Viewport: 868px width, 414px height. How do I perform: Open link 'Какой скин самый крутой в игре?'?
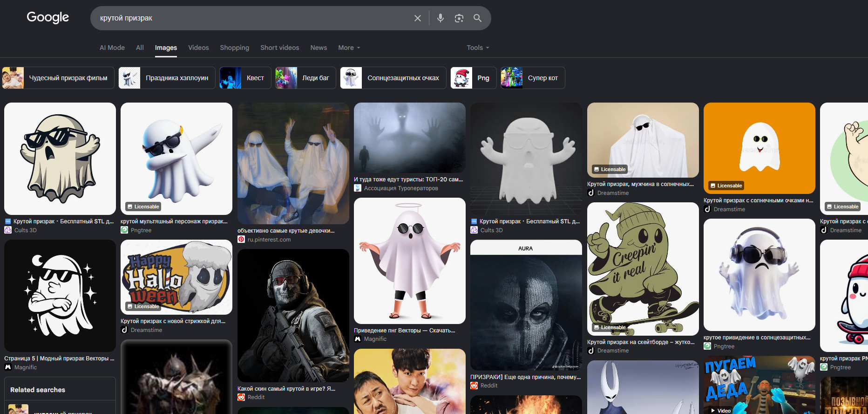point(286,388)
